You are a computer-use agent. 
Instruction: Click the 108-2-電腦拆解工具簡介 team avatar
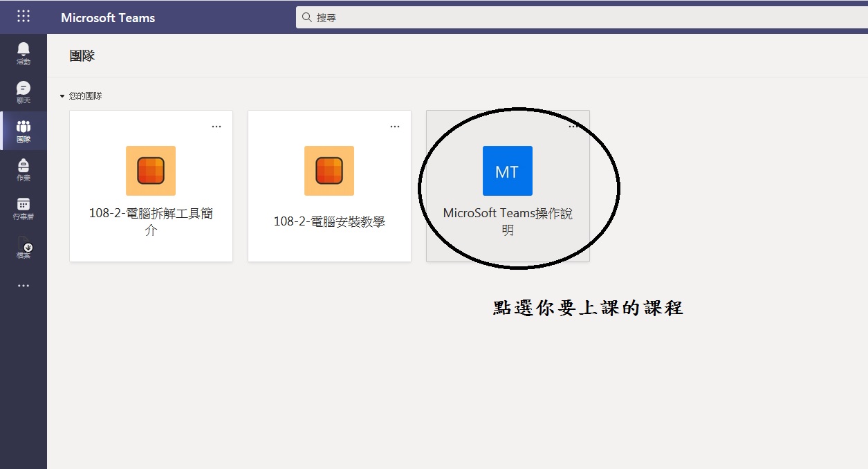pos(151,171)
